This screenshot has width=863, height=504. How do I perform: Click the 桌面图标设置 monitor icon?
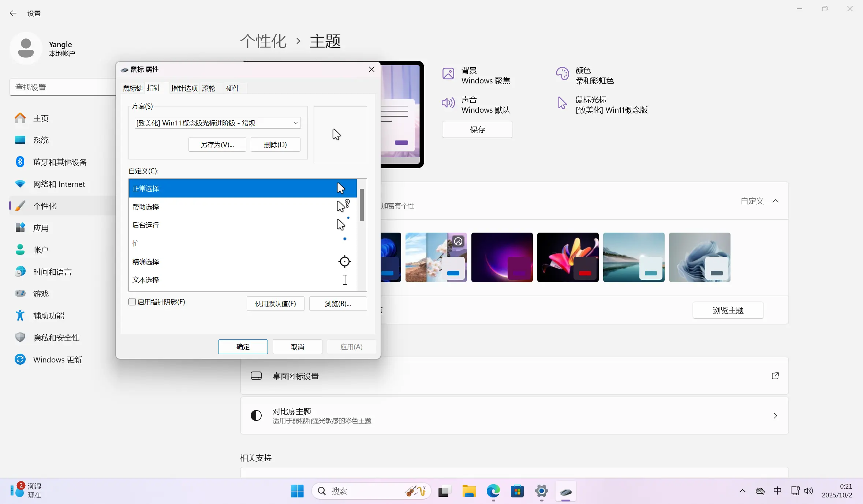click(256, 376)
